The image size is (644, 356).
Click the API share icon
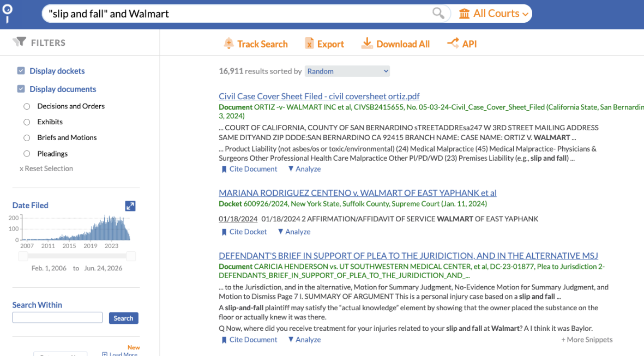point(453,43)
